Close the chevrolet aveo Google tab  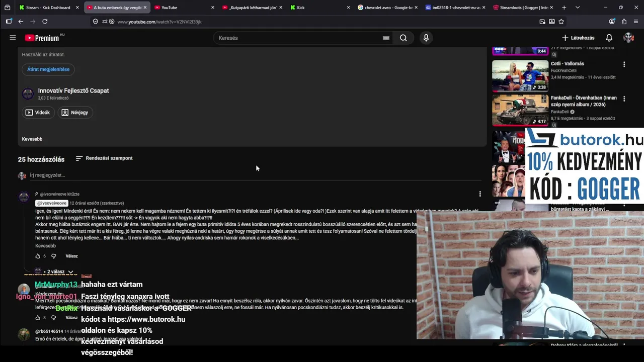click(x=416, y=8)
